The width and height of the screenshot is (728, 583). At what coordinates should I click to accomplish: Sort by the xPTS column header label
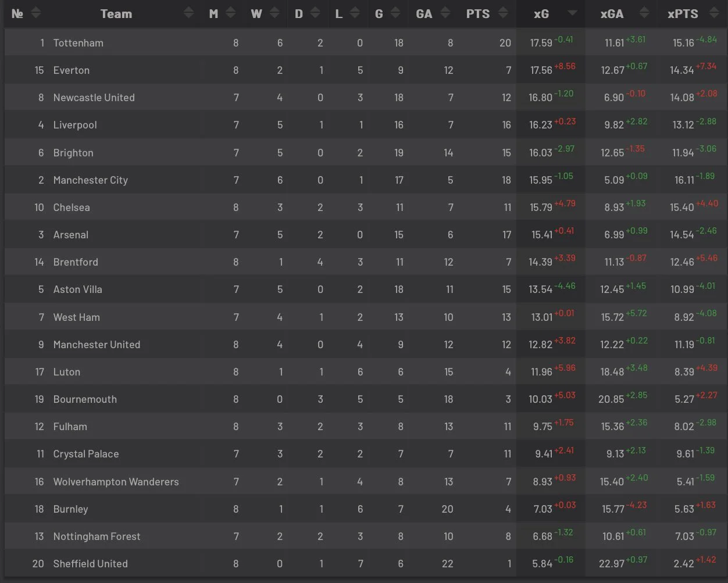click(683, 14)
